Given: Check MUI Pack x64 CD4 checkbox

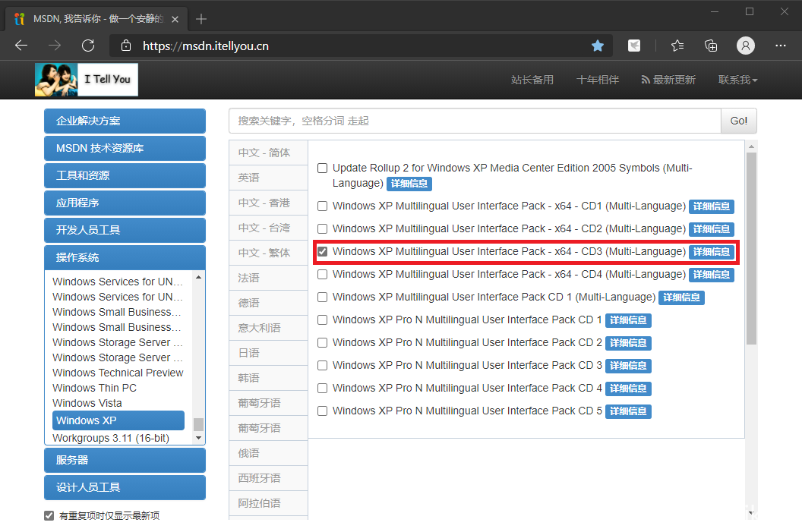Looking at the screenshot, I should pos(322,275).
